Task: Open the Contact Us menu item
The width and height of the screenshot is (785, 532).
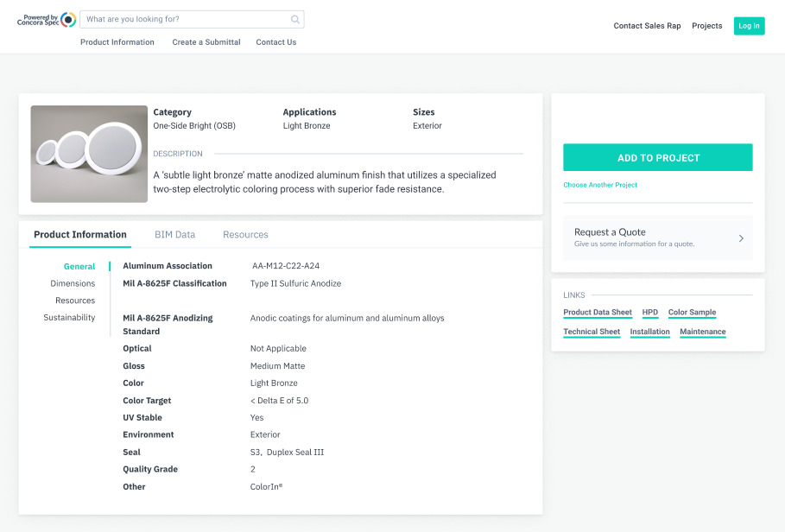Action: (275, 42)
